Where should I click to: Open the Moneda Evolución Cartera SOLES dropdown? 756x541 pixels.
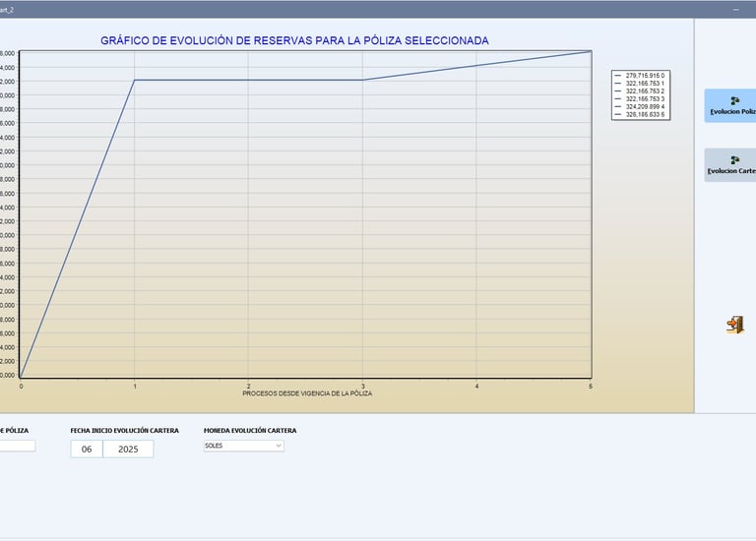click(x=243, y=446)
